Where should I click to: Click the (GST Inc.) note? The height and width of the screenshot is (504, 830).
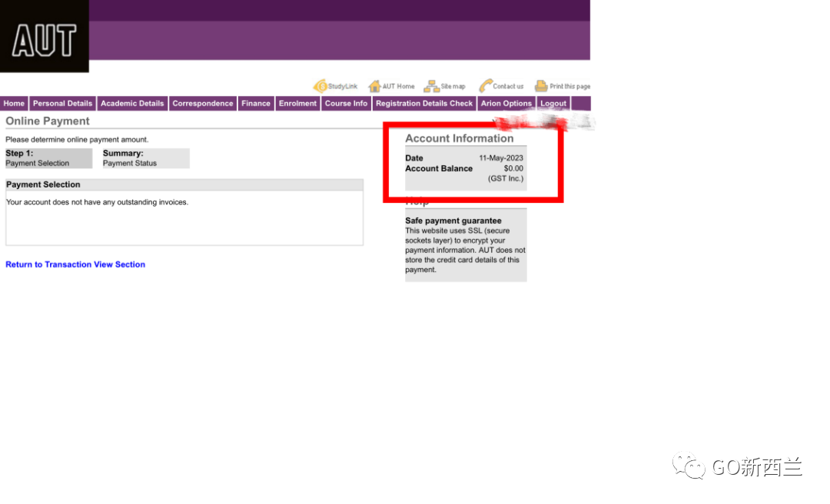click(x=506, y=178)
